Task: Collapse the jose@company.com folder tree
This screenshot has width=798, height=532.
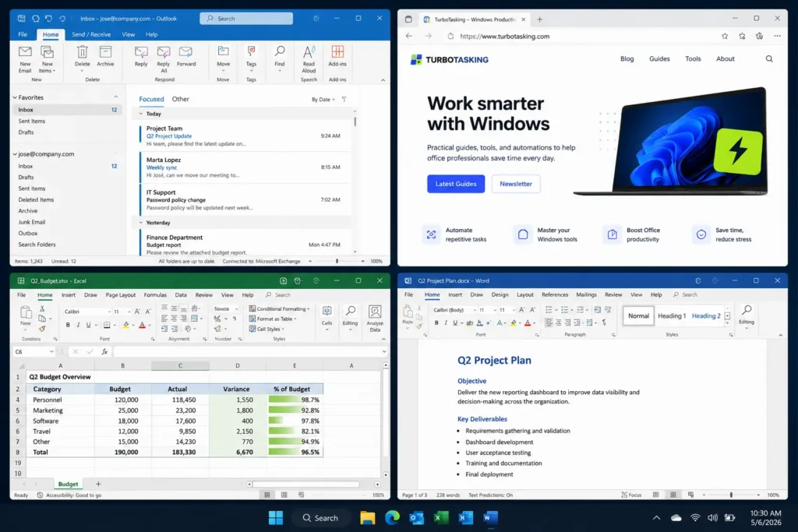Action: coord(15,154)
